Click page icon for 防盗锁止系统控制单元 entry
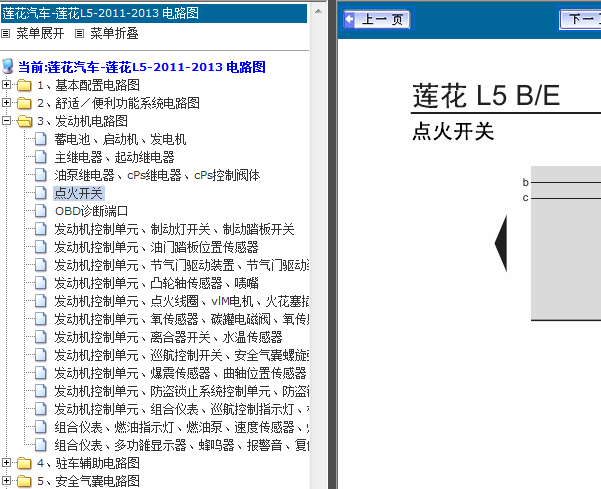 (41, 391)
